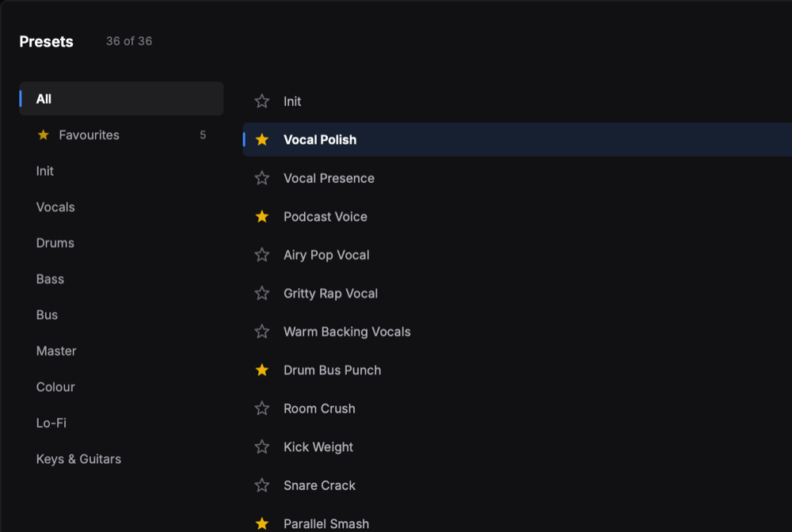Click the 36 of 36 counter

(129, 41)
